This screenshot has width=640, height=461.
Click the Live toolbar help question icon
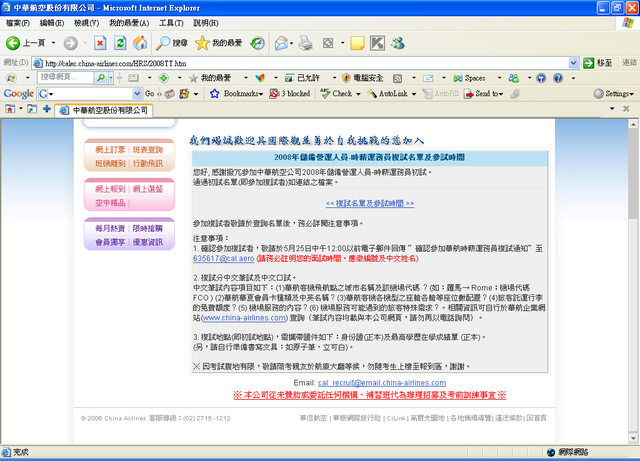click(x=558, y=78)
